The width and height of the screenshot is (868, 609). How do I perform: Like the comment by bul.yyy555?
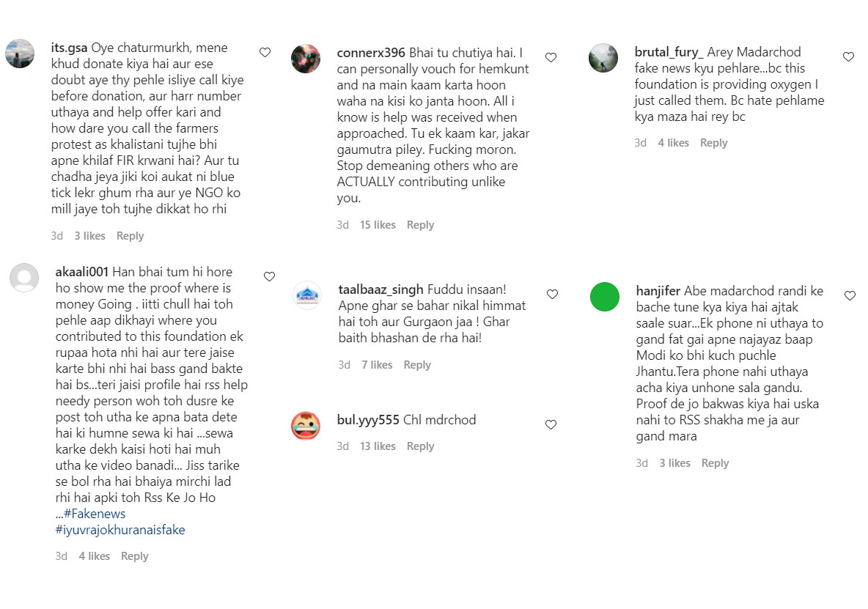[551, 424]
